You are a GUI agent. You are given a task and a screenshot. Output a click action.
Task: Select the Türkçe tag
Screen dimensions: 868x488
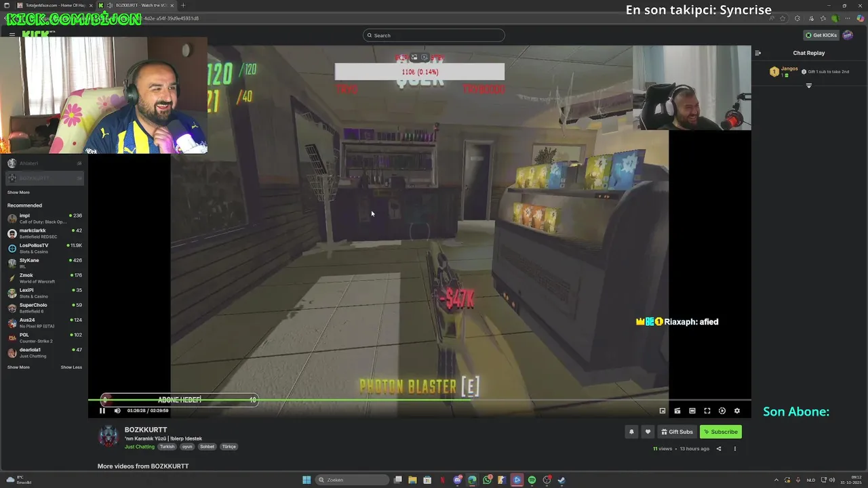229,447
